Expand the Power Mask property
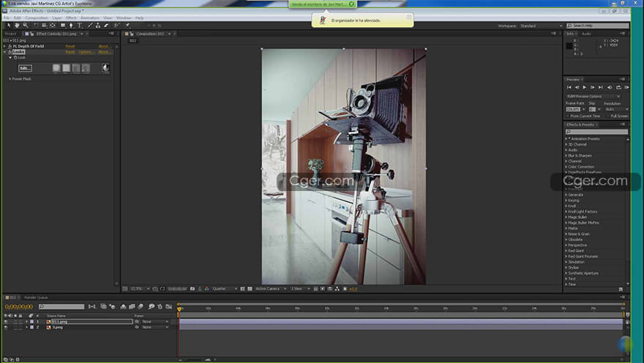The width and height of the screenshot is (644, 363). 10,79
